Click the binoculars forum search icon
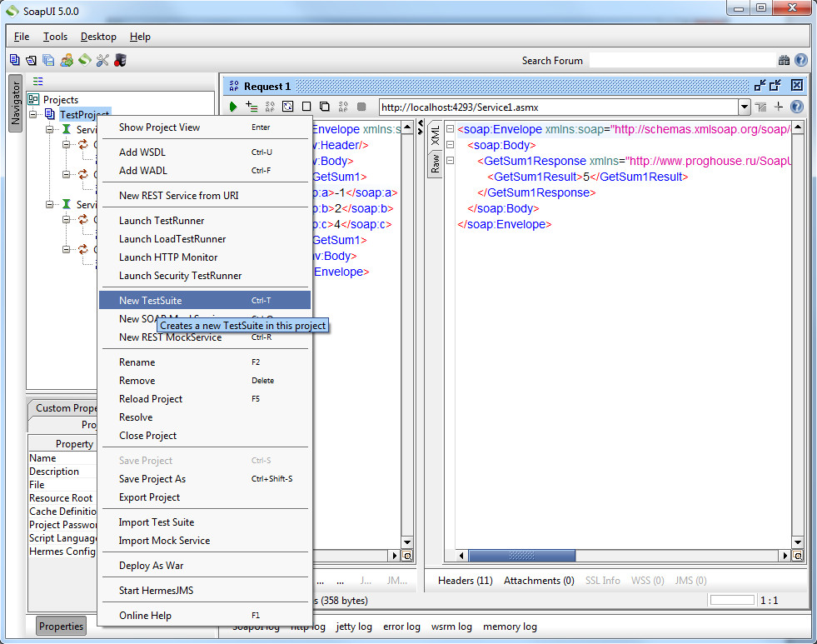The height and width of the screenshot is (644, 817). 784,61
